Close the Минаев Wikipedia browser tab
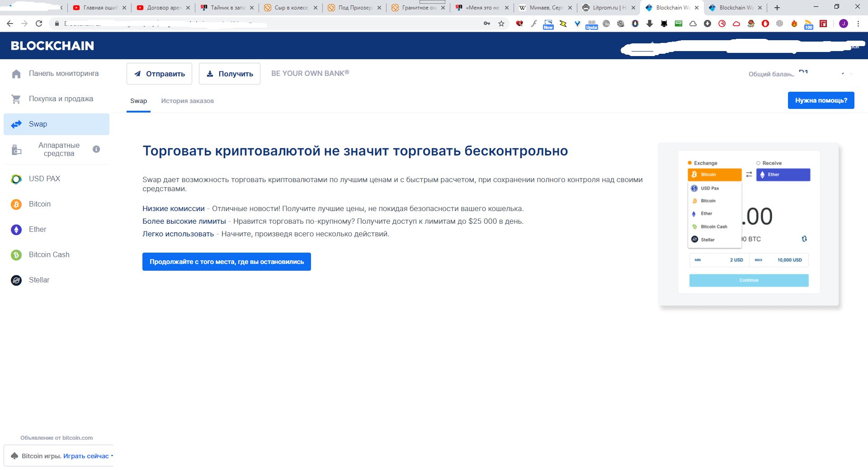 (x=570, y=8)
